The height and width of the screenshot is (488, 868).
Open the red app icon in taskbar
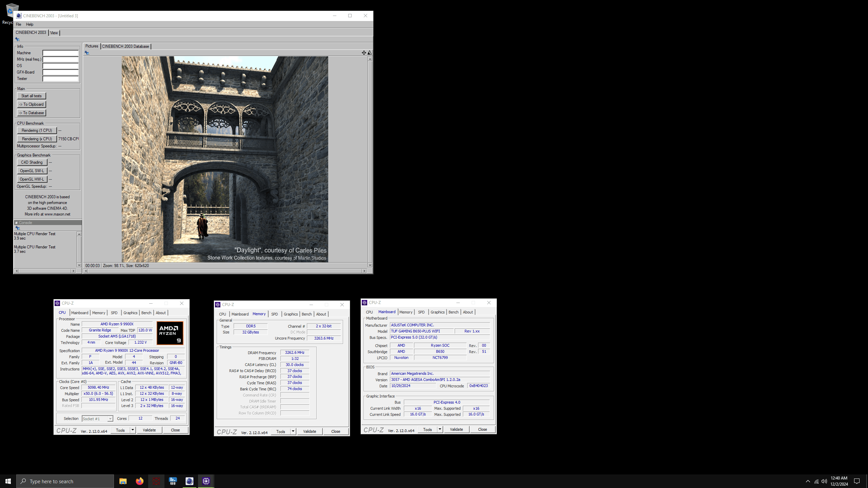coord(156,481)
